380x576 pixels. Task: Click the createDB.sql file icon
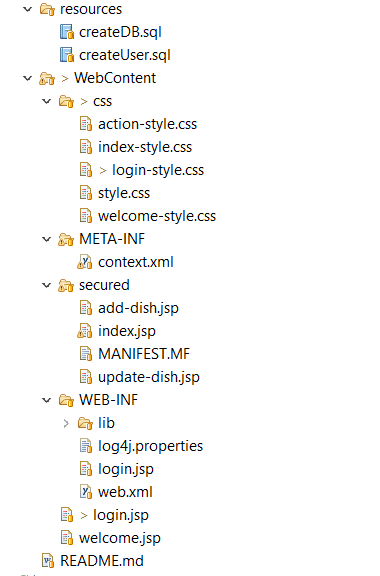67,32
